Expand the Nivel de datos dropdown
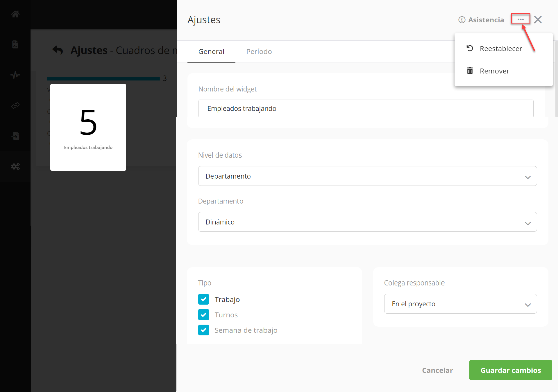This screenshot has height=392, width=558. pos(367,176)
